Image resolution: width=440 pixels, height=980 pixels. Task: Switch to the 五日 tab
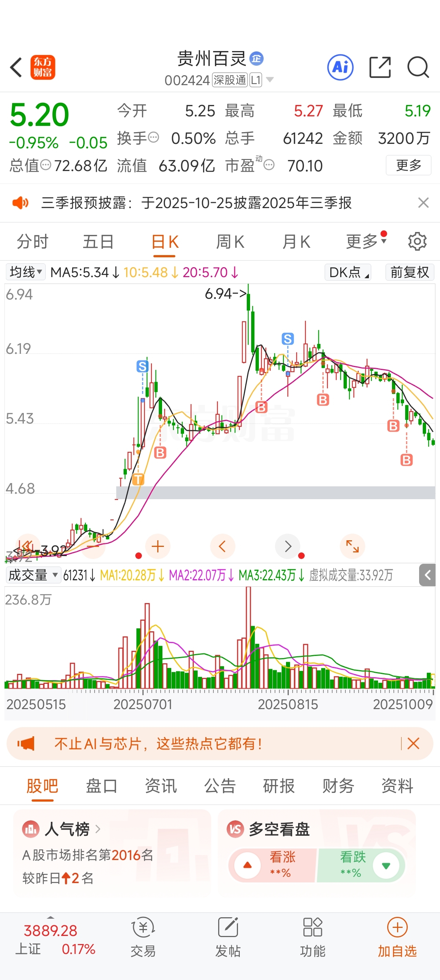98,242
